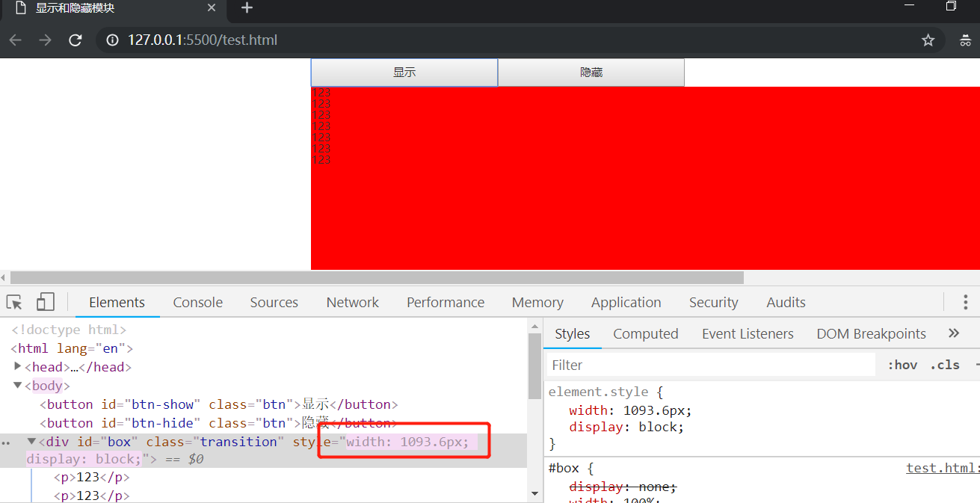The width and height of the screenshot is (980, 503).
Task: Go forward in browser history
Action: click(x=46, y=40)
